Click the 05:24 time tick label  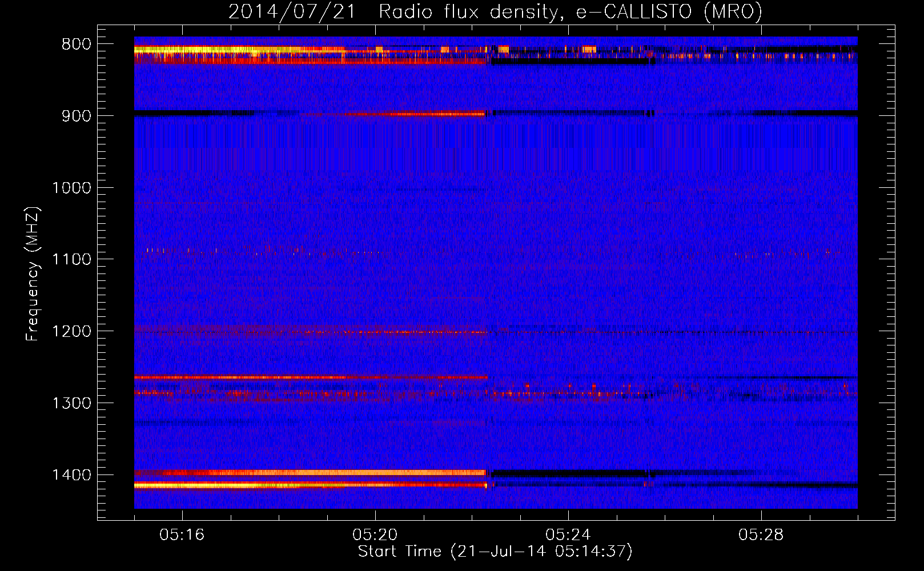tap(568, 535)
